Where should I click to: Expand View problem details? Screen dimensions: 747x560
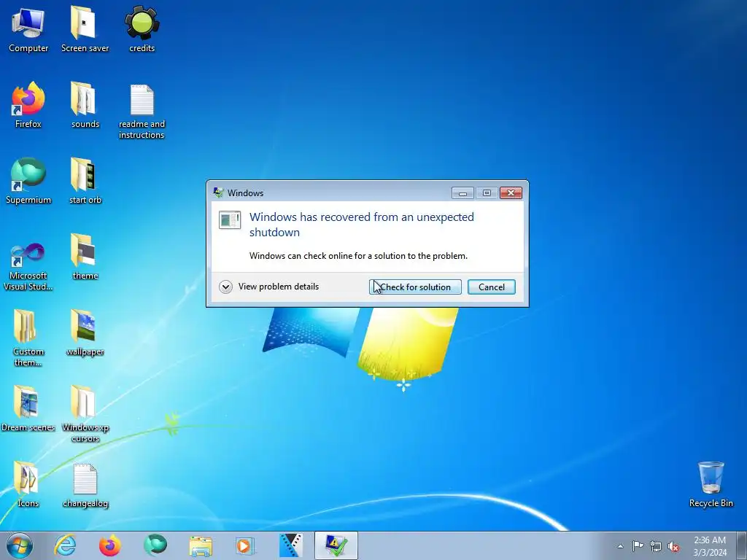(269, 287)
